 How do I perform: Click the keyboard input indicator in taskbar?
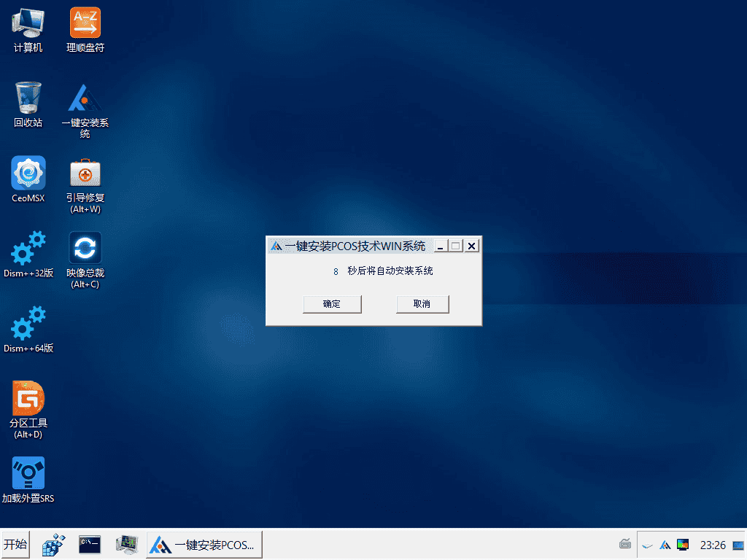click(625, 544)
